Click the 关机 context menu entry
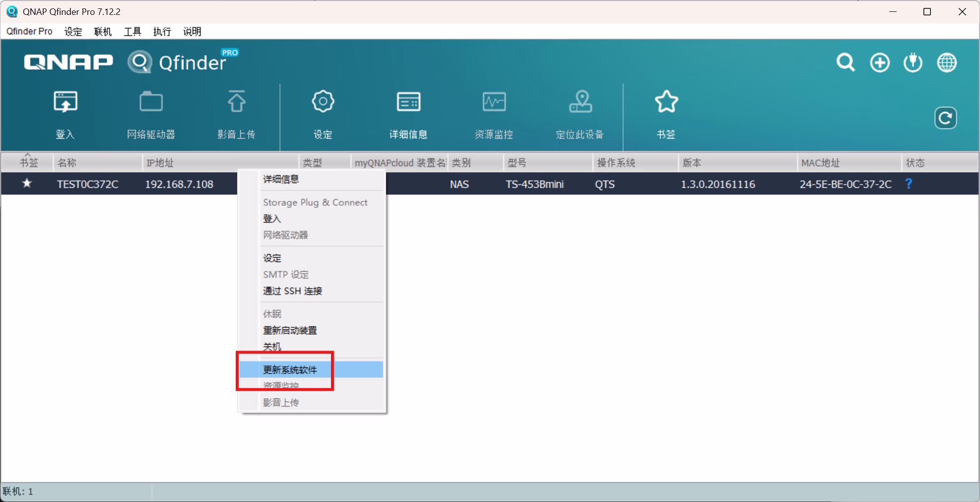Image resolution: width=980 pixels, height=502 pixels. pos(272,347)
